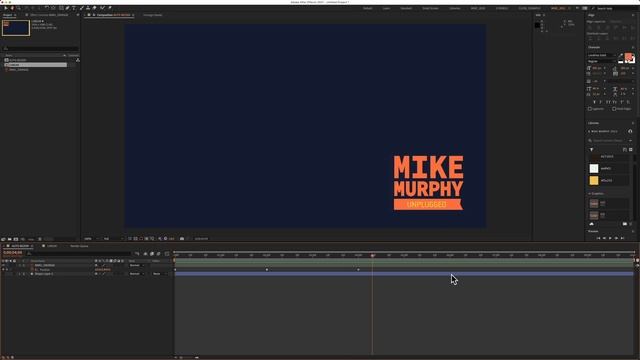Open the Character panel menu
Viewport: 640px width, 360px height.
pyautogui.click(x=633, y=47)
